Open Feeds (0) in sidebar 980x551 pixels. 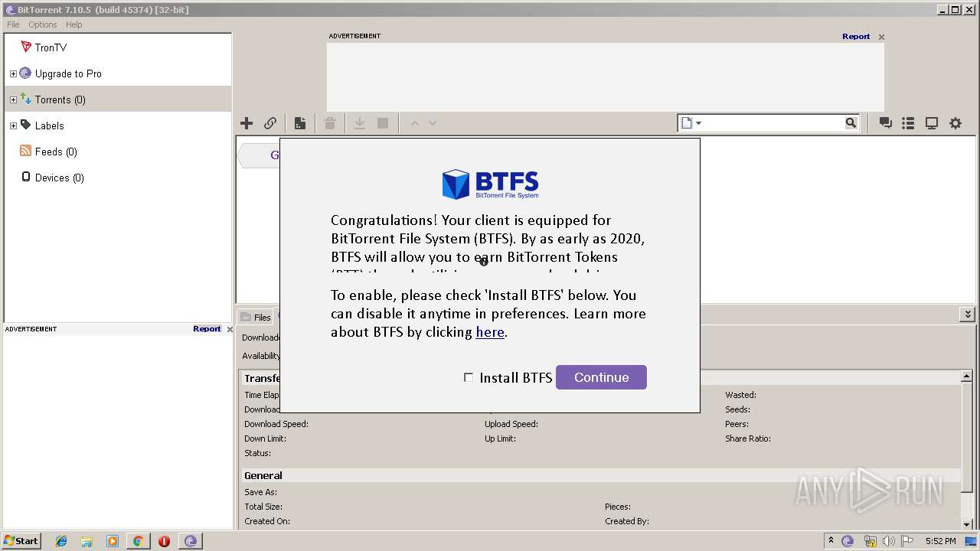pos(56,152)
